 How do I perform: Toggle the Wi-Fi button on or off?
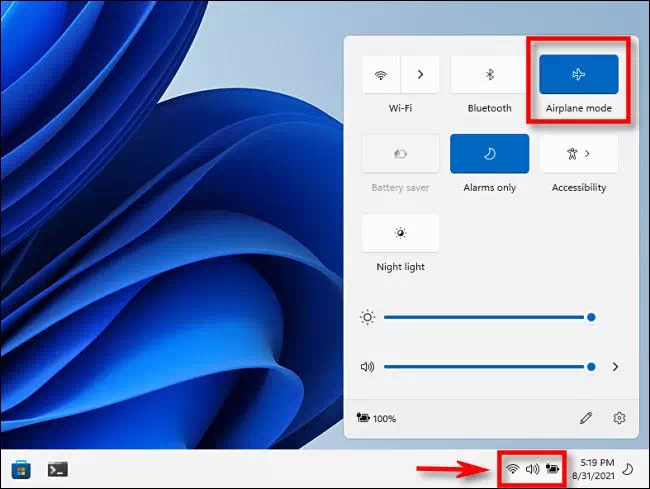381,75
